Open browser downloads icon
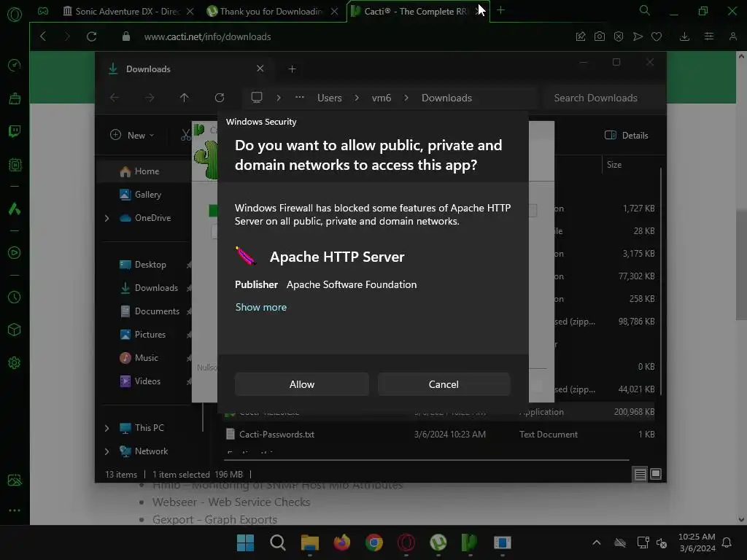Screen dimensions: 747x560 point(684,36)
